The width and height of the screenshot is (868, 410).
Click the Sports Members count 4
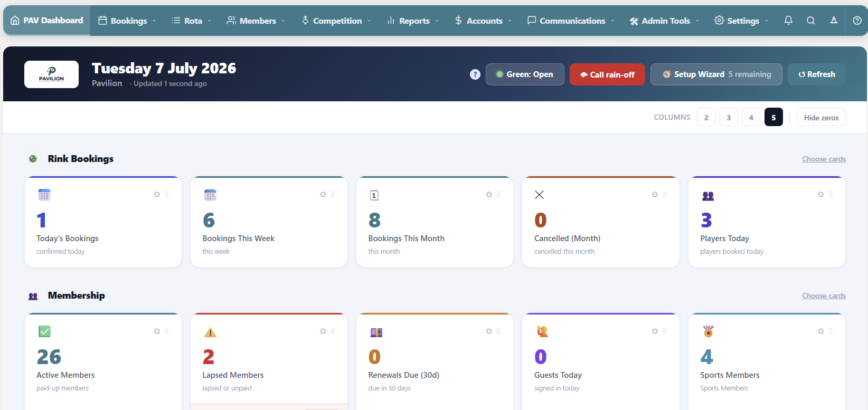(x=707, y=357)
